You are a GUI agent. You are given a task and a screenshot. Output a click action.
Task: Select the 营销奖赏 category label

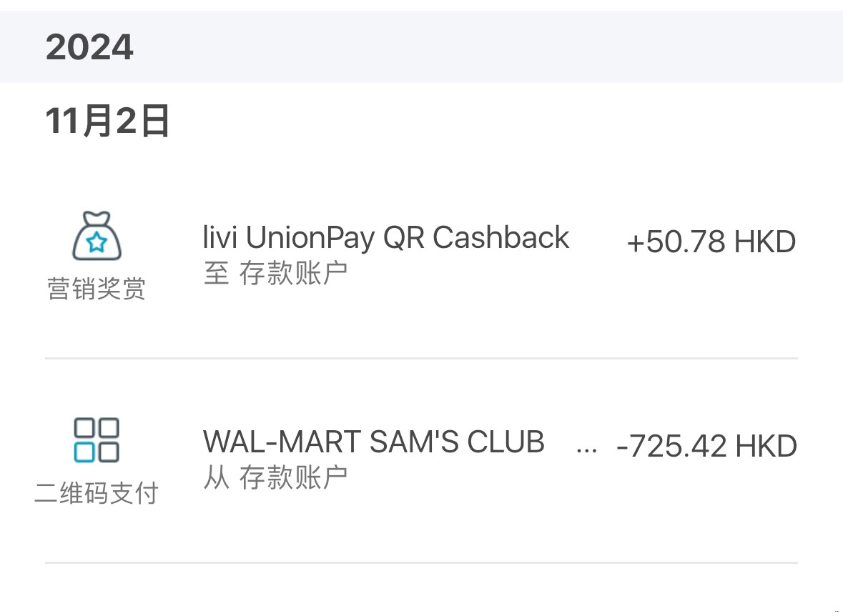(x=97, y=289)
